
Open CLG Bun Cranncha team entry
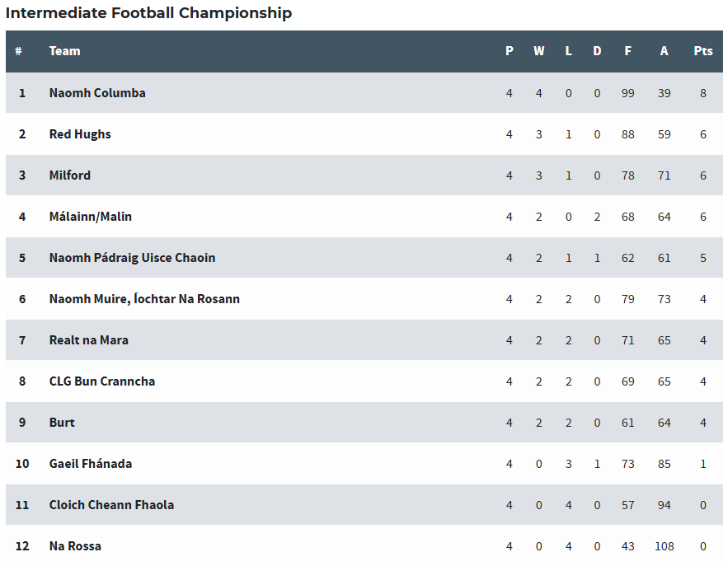tap(102, 381)
